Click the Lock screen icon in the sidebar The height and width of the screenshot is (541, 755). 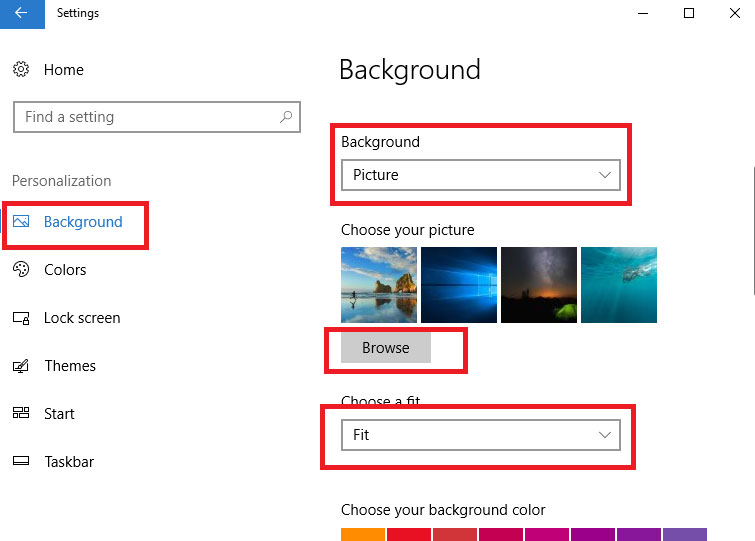click(x=21, y=318)
